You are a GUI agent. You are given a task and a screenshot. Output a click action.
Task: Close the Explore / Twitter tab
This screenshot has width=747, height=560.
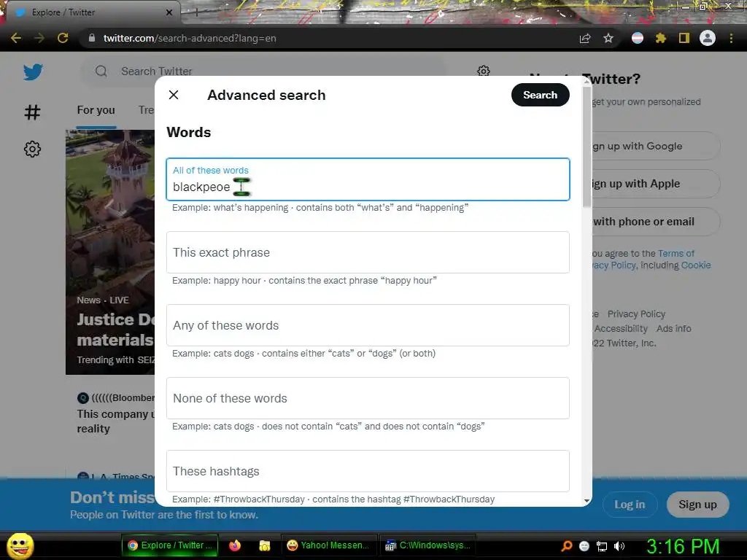coord(169,12)
